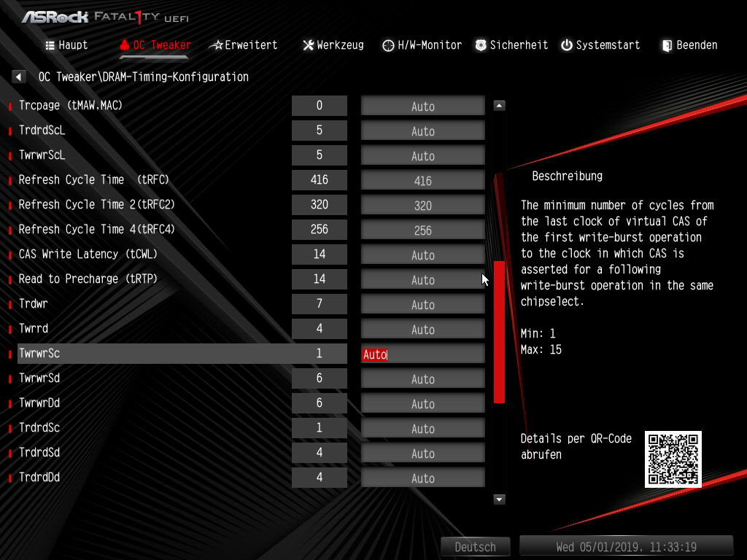
Task: Click Refresh Cycle Time 4(tRFC4) label
Action: pyautogui.click(x=97, y=229)
